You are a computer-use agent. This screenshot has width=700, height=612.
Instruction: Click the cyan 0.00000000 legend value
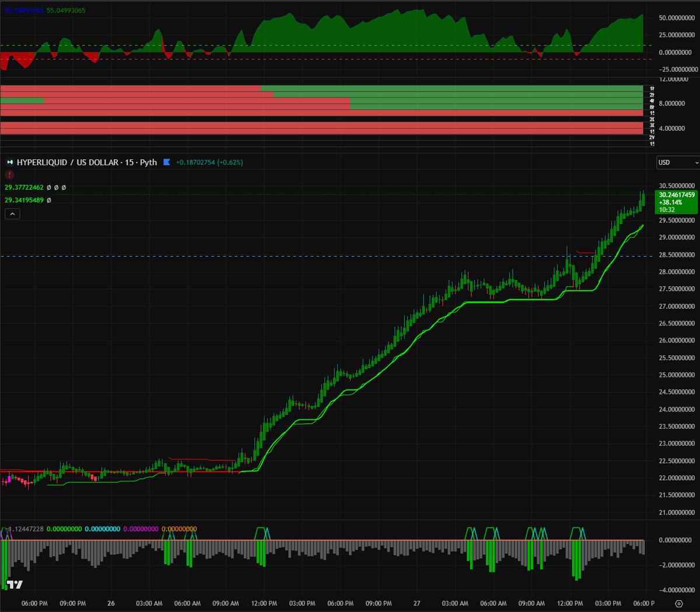[x=103, y=529]
